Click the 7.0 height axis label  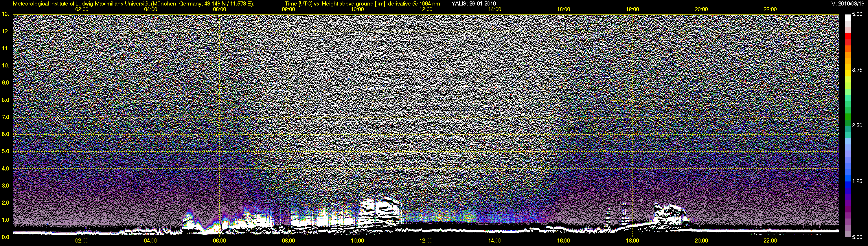(x=5, y=117)
